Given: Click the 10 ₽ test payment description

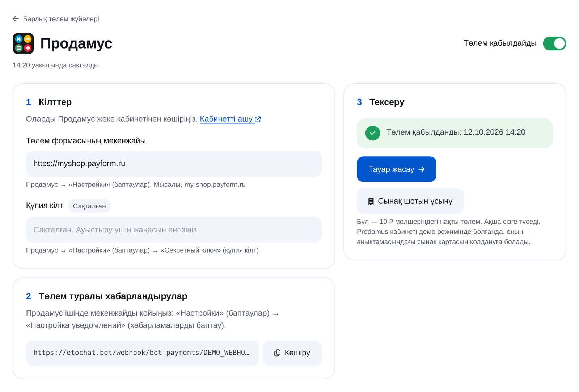Looking at the screenshot, I should click(x=448, y=232).
